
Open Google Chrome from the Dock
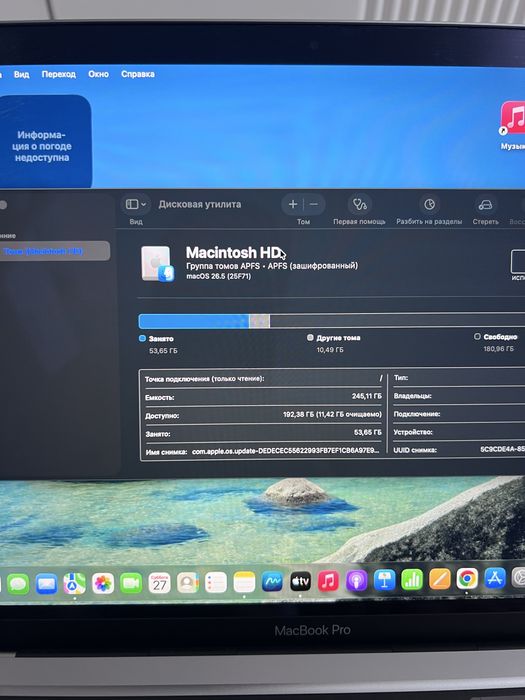467,579
